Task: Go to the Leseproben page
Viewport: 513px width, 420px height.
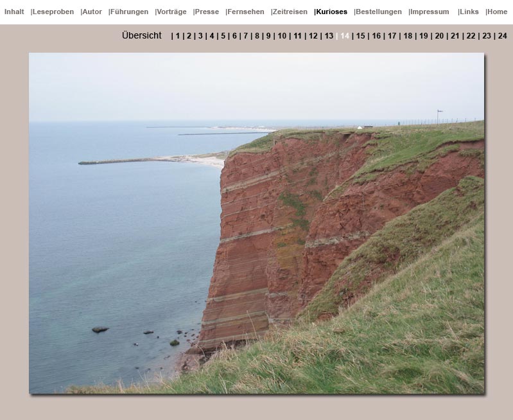Action: pos(53,12)
